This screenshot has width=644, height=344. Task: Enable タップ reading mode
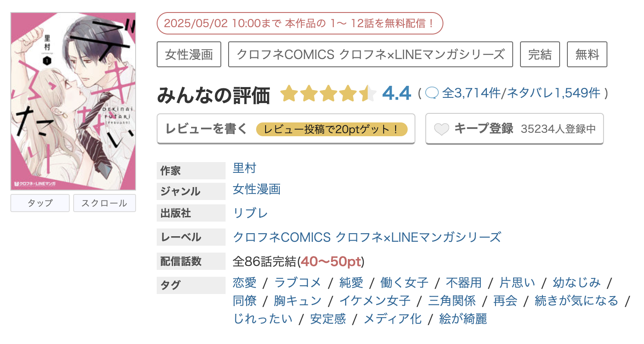coord(40,203)
